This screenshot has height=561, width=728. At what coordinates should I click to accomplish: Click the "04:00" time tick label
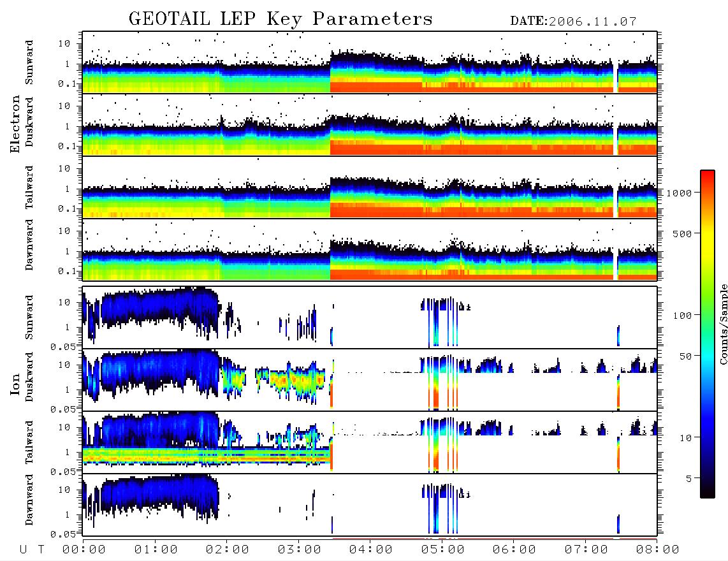370,550
